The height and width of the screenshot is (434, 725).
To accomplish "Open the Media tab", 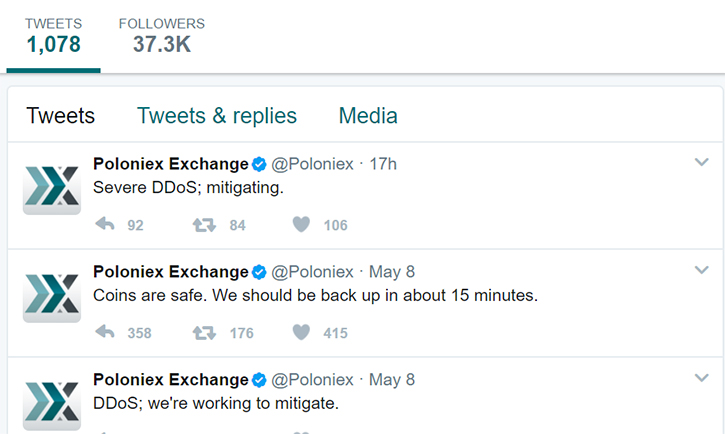I will pyautogui.click(x=368, y=116).
